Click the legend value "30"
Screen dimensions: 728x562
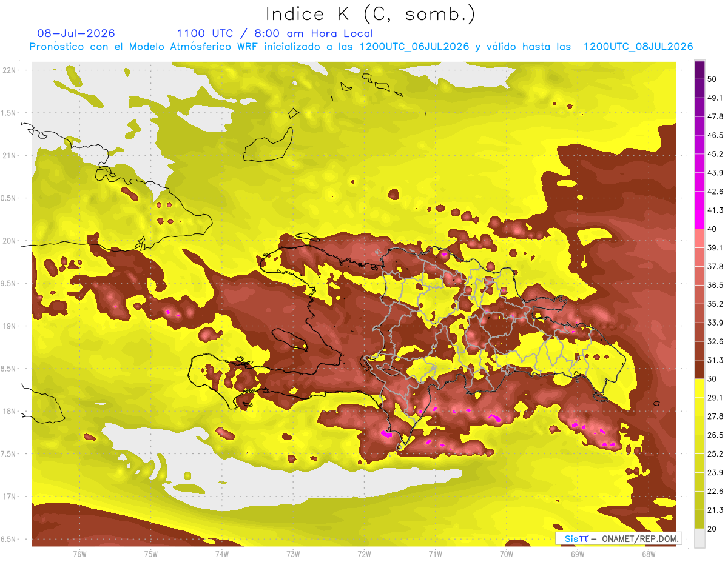click(x=712, y=379)
